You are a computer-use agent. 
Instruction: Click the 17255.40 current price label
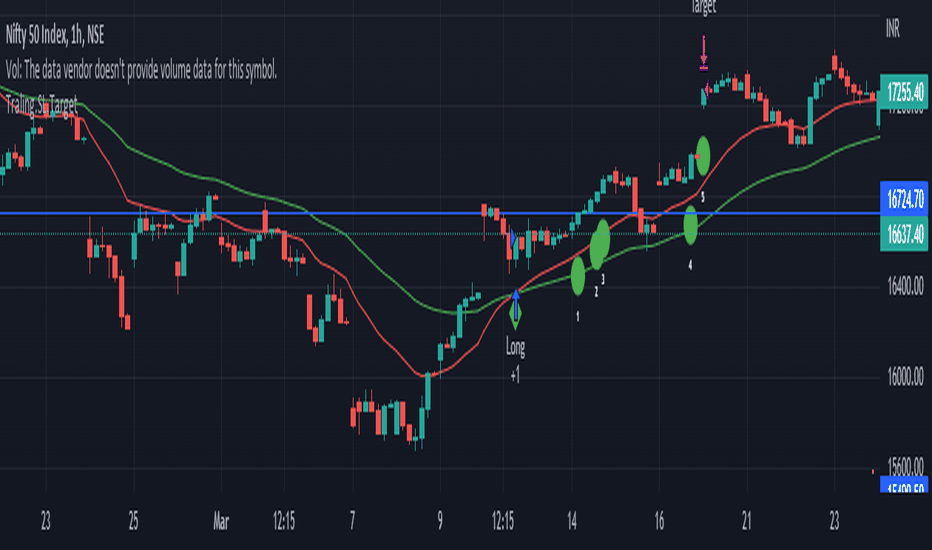[903, 92]
